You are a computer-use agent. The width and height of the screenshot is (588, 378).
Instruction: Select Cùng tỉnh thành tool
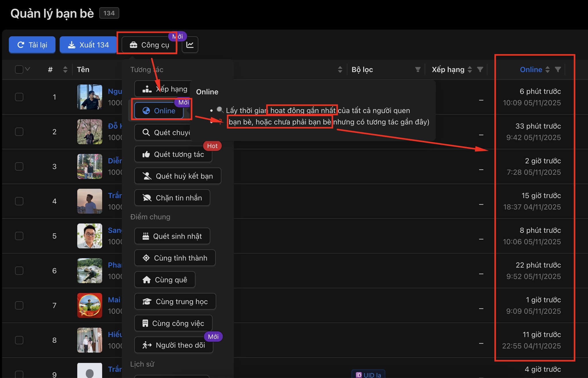coord(175,258)
